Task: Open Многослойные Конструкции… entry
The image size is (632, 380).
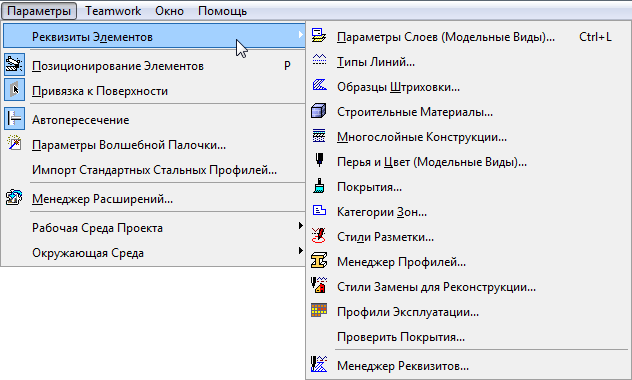Action: (x=422, y=137)
